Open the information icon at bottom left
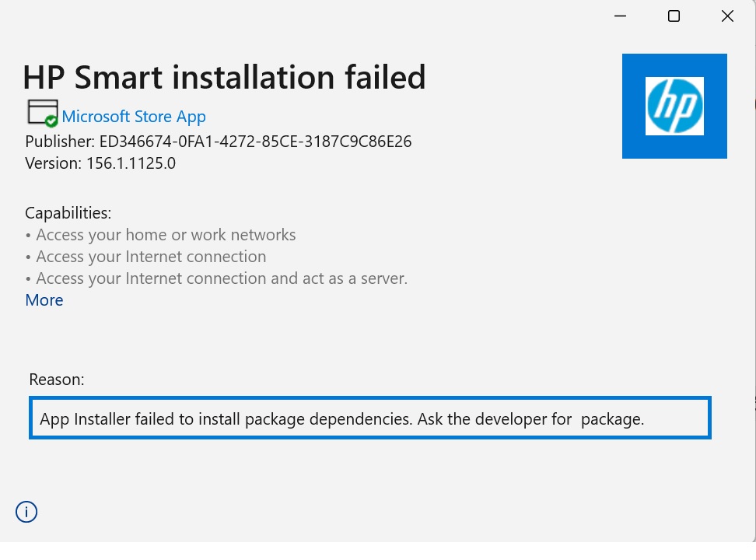Image resolution: width=756 pixels, height=560 pixels. 26,512
